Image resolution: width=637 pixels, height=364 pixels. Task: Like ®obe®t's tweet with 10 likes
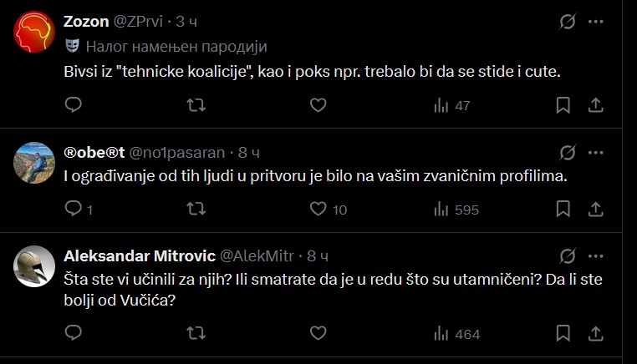329,210
